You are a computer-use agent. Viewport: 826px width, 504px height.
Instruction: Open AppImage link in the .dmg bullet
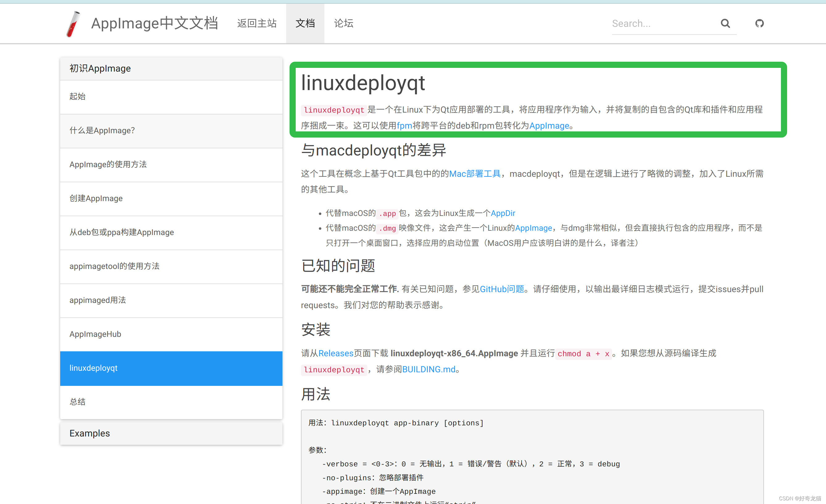pyautogui.click(x=533, y=228)
